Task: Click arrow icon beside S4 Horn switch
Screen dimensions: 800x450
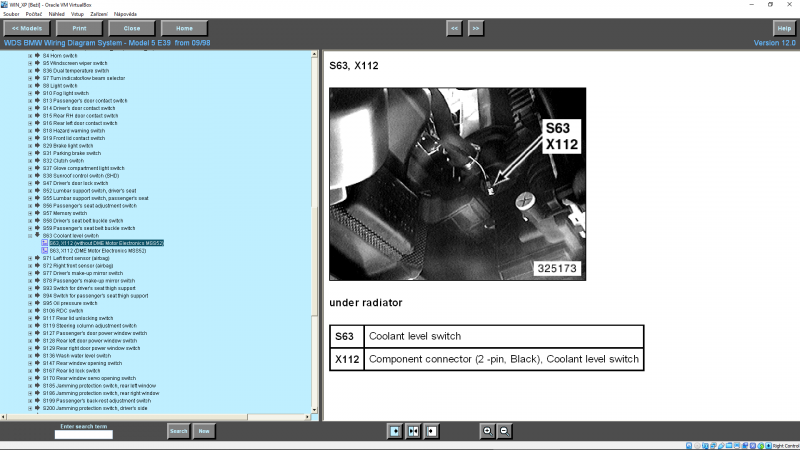Action: [37, 55]
